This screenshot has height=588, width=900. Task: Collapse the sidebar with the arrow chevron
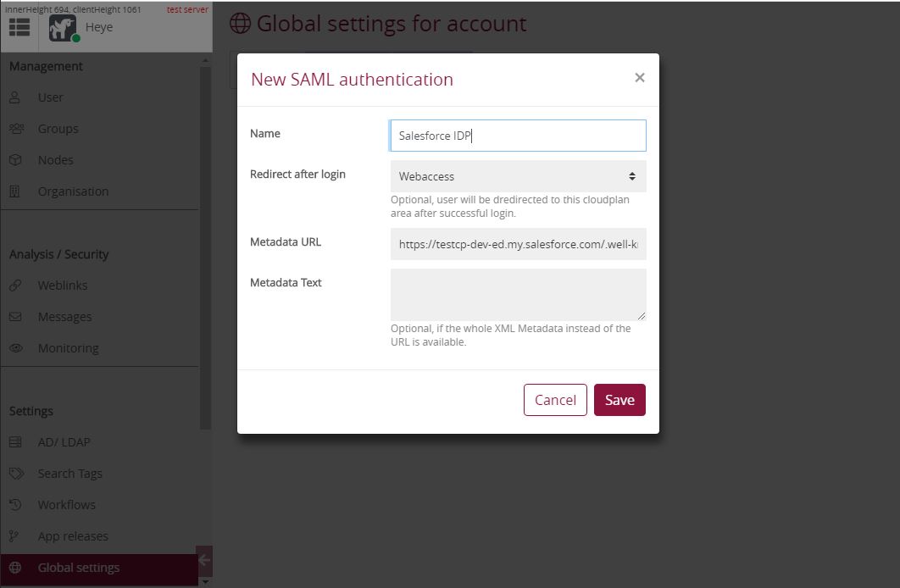(203, 560)
